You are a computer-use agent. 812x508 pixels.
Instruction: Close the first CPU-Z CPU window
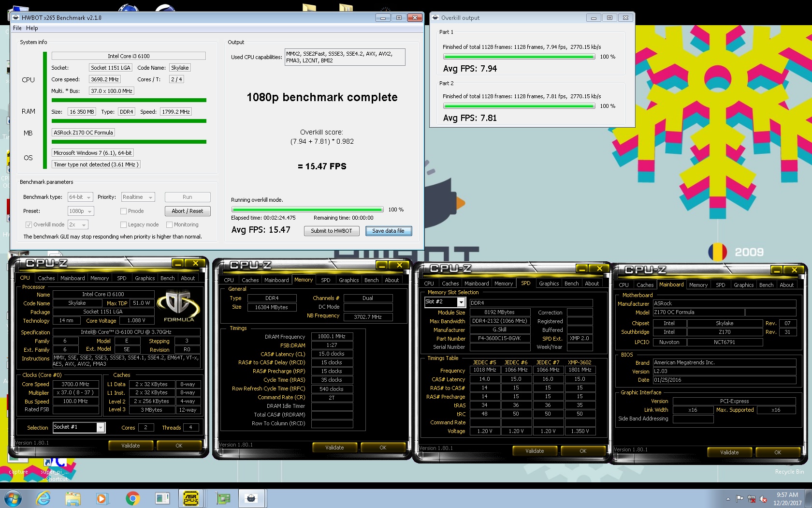click(196, 263)
